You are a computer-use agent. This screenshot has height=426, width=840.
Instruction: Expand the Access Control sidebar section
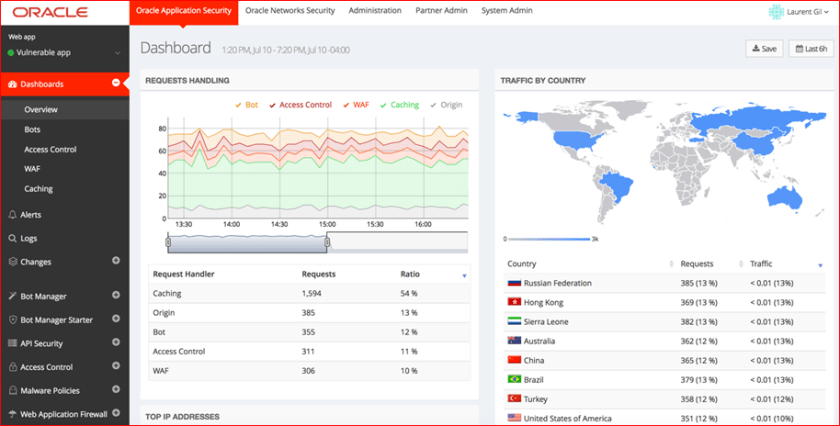click(x=116, y=367)
